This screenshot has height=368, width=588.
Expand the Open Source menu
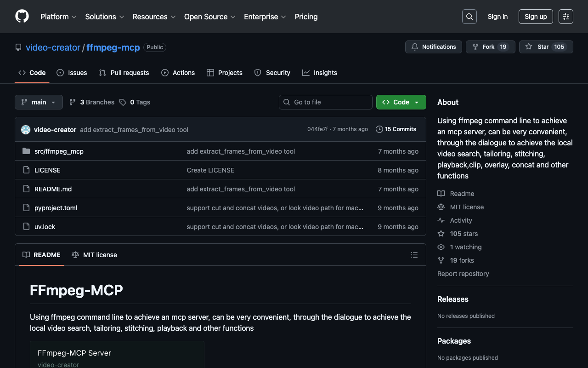tap(209, 17)
